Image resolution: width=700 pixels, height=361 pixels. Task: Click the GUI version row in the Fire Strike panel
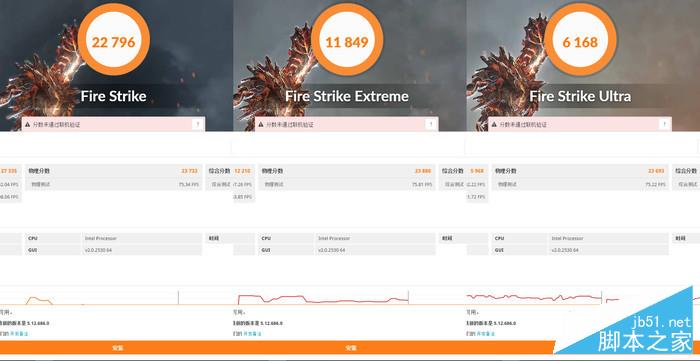(x=114, y=250)
